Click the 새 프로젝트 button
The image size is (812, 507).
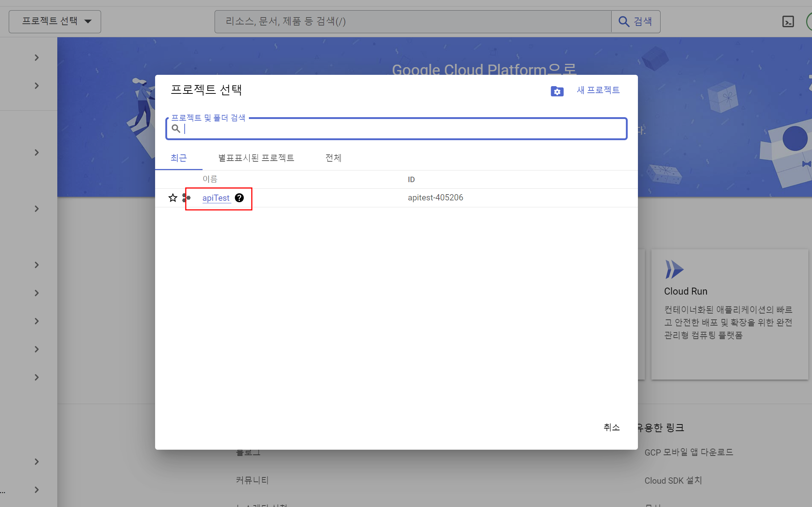[x=598, y=90]
